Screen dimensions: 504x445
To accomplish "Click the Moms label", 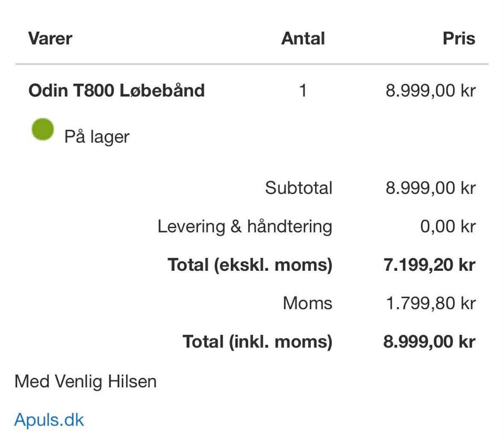I will click(x=307, y=303).
